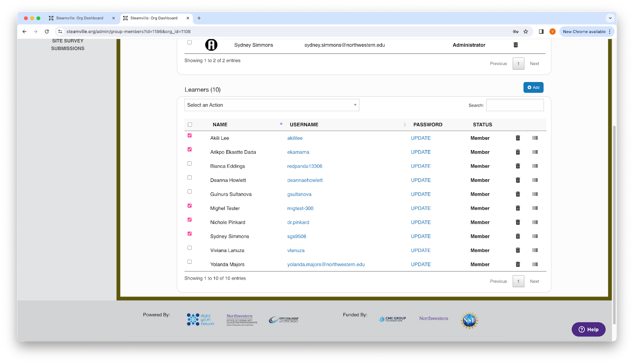634x364 pixels.
Task: Remove Bianca Eddings with the trash icon
Action: (x=518, y=166)
